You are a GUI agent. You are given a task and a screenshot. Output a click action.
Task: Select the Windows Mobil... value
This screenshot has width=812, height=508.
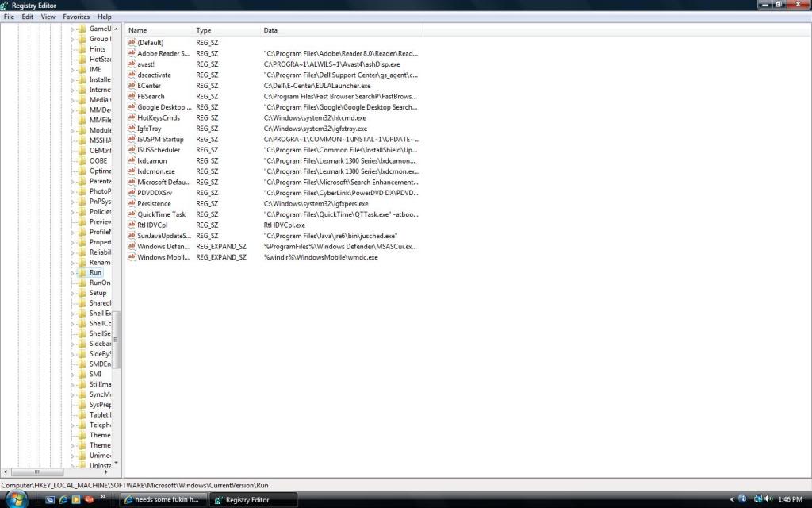(163, 257)
